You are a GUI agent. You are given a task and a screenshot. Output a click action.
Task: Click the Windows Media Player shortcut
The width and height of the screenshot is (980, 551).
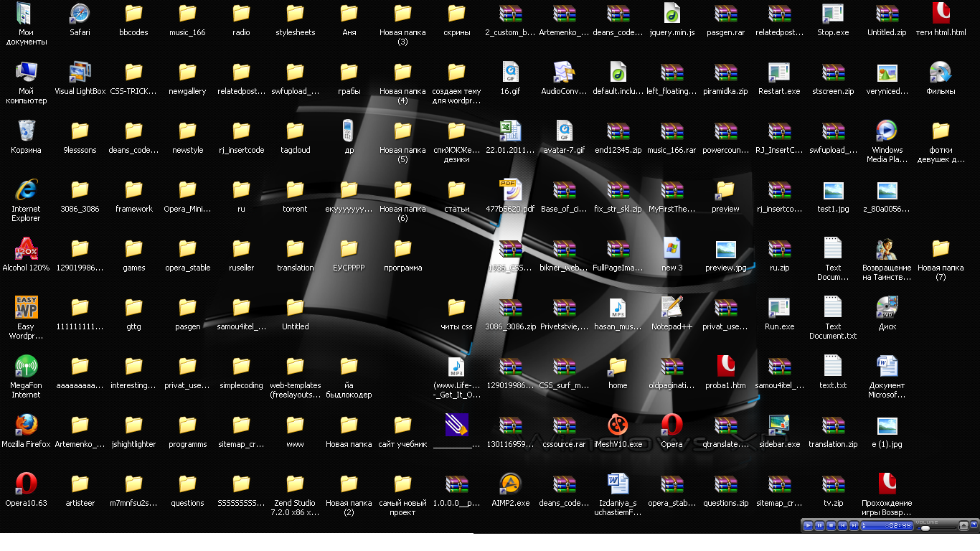click(x=887, y=131)
